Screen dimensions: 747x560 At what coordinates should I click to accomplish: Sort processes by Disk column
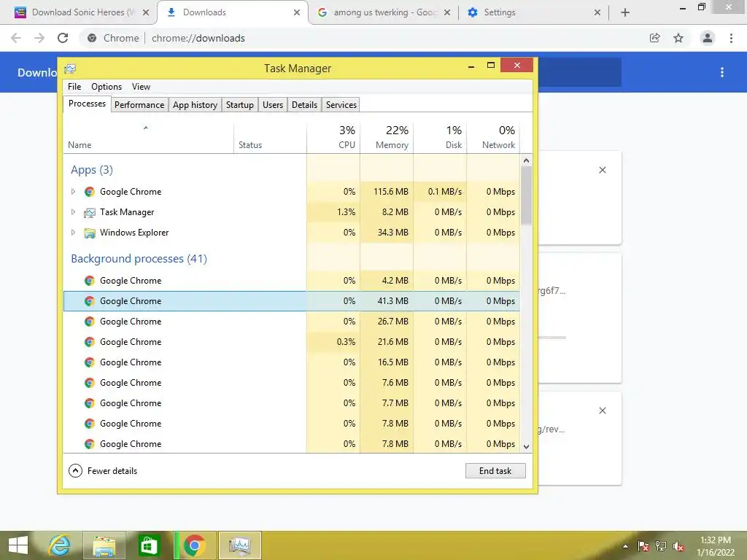pos(440,138)
